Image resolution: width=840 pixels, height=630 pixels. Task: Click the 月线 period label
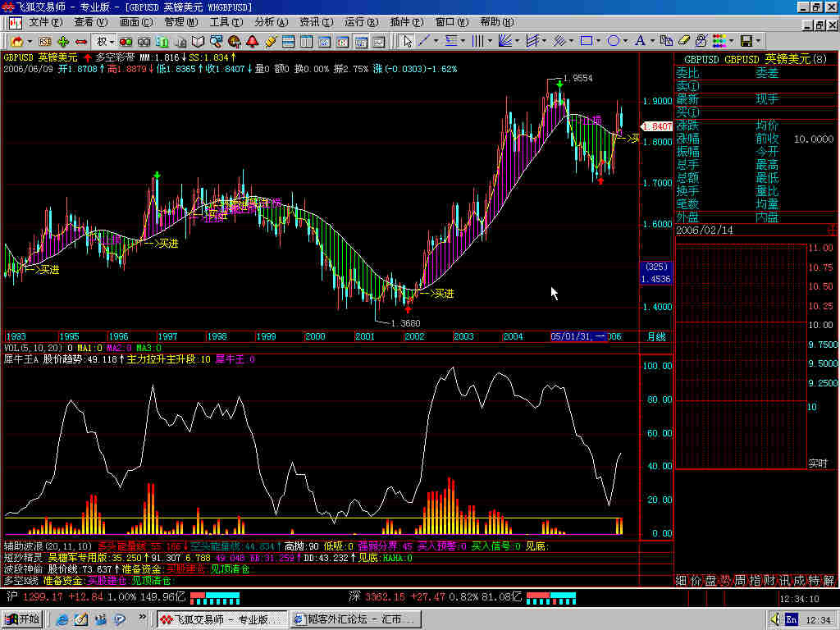click(655, 337)
